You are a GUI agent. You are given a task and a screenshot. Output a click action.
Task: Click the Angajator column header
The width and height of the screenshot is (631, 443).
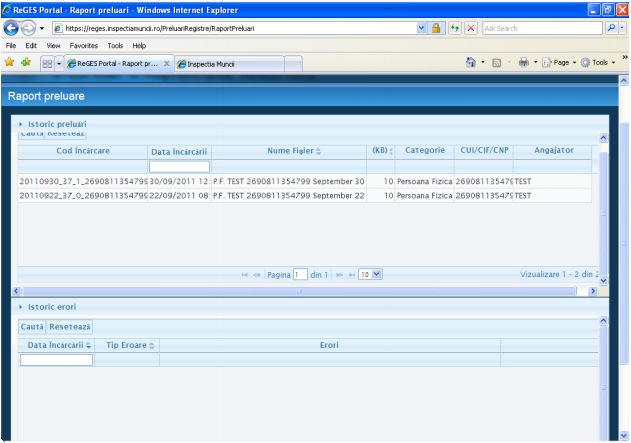[554, 150]
